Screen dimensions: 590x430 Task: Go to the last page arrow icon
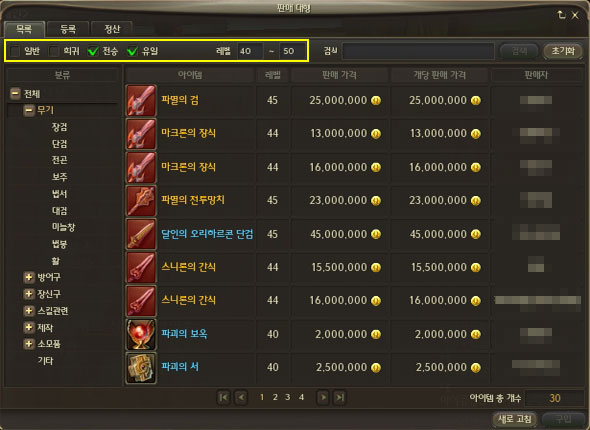pyautogui.click(x=339, y=397)
